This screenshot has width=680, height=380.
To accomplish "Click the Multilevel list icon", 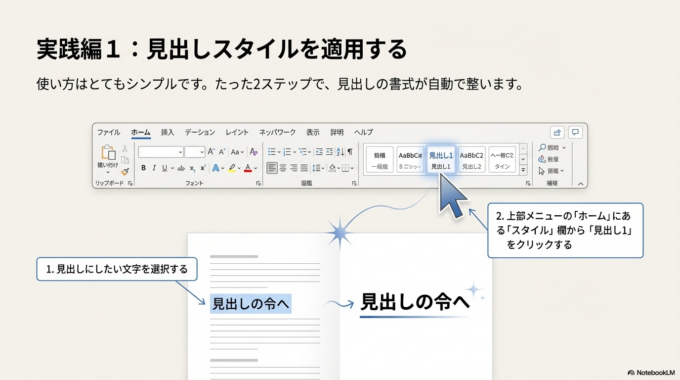I will coord(302,151).
